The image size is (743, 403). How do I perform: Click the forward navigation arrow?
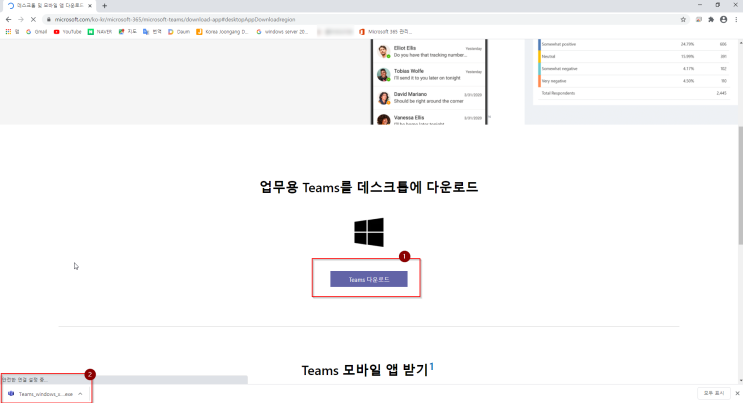point(21,19)
